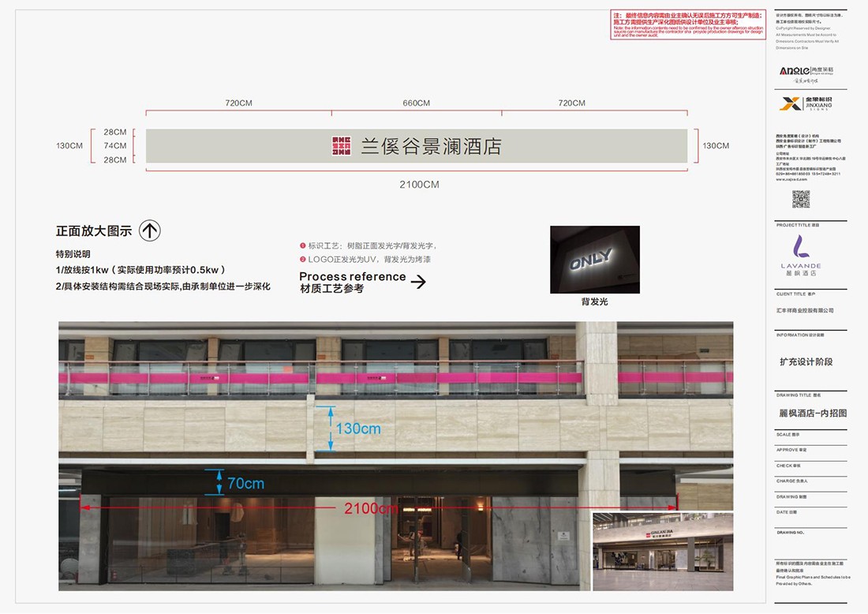Click the 2100CM dimension label under the sign
This screenshot has height=614, width=868.
click(418, 185)
